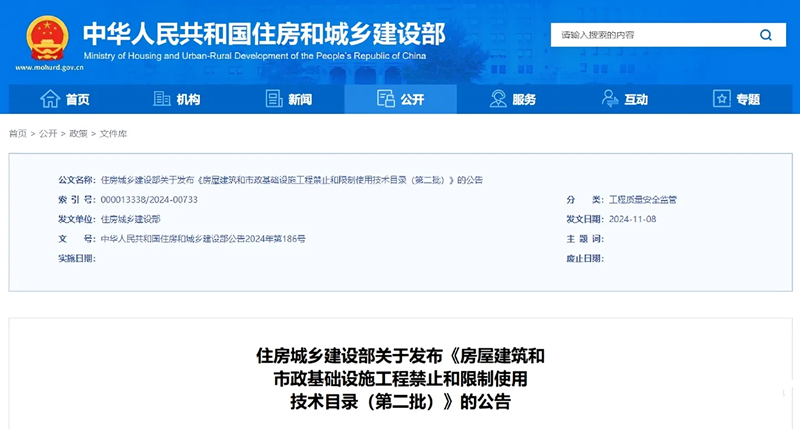Click the 公开 breadcrumb link
This screenshot has width=800, height=440.
point(47,133)
